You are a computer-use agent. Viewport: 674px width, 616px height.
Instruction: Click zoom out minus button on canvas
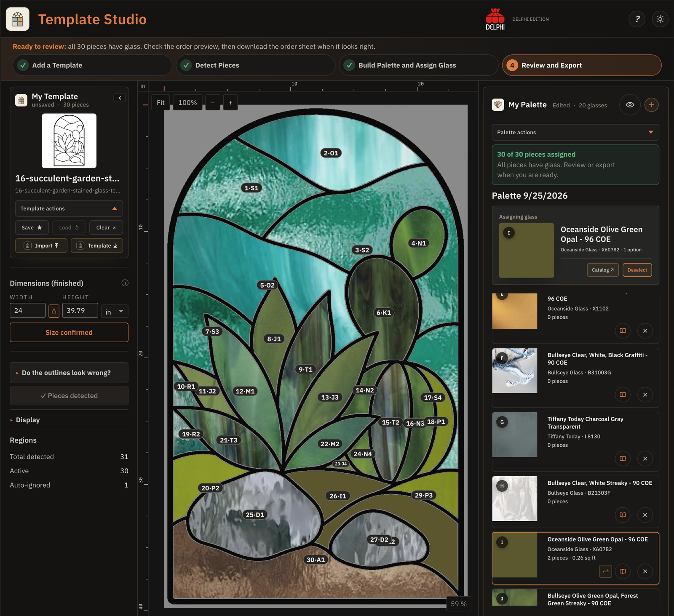[x=213, y=103]
